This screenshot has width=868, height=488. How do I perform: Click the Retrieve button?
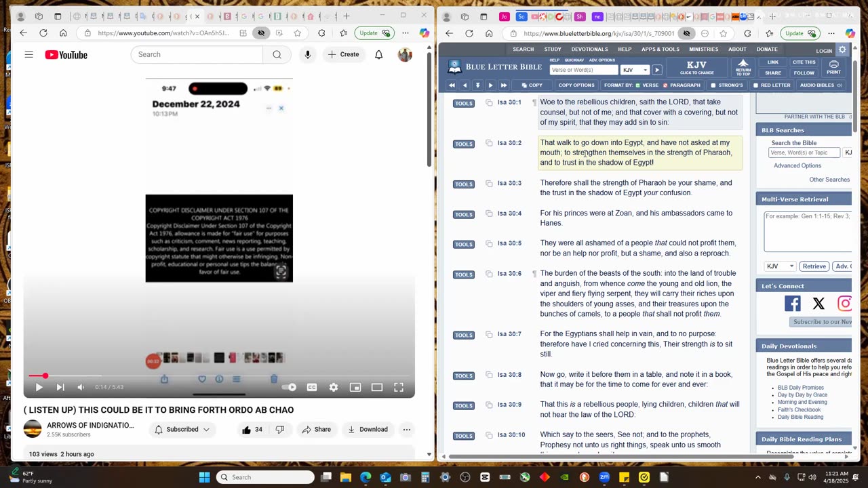coord(814,266)
